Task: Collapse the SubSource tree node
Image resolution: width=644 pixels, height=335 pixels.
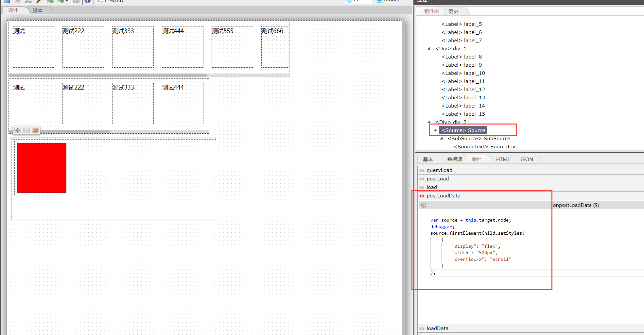Action: [x=442, y=138]
